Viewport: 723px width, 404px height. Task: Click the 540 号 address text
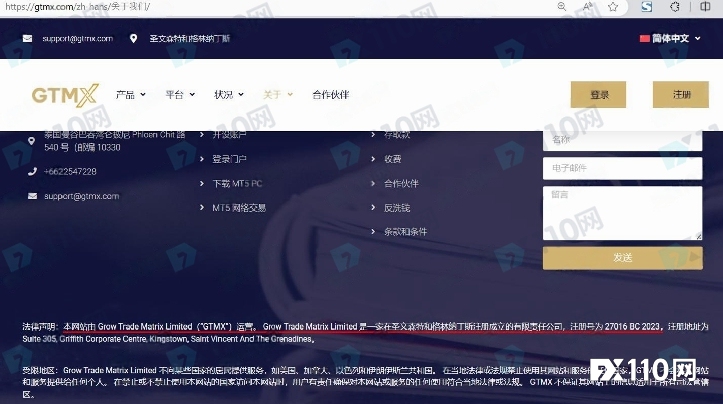pos(82,148)
